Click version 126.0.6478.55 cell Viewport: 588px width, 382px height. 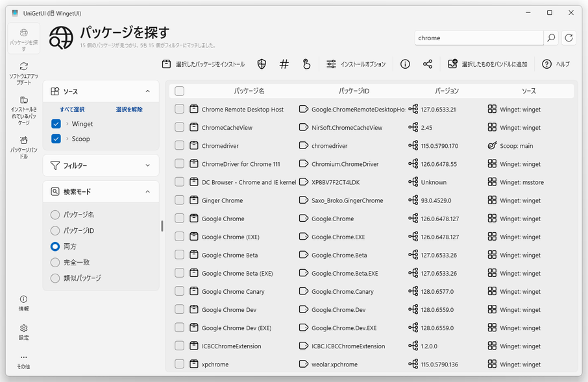(x=439, y=164)
